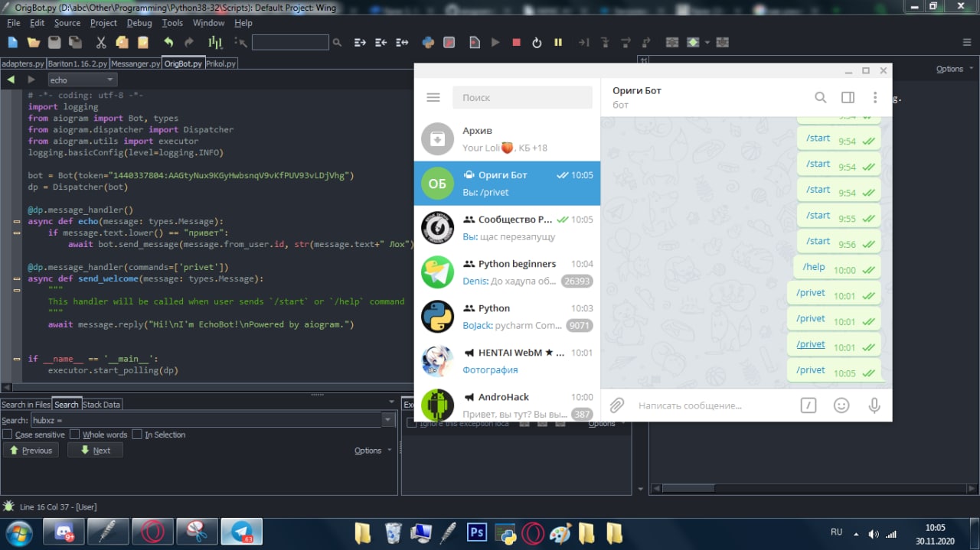
Task: Open the Python Shell icon in toolbar
Action: [x=429, y=43]
